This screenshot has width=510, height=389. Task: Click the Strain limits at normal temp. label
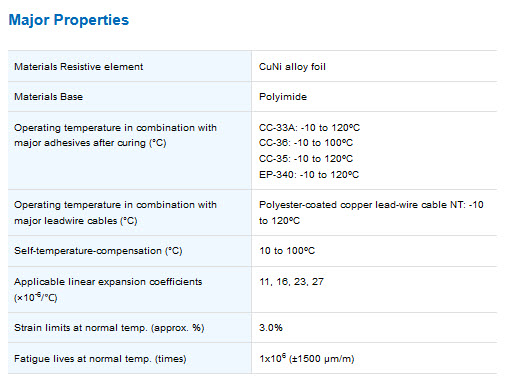(109, 328)
